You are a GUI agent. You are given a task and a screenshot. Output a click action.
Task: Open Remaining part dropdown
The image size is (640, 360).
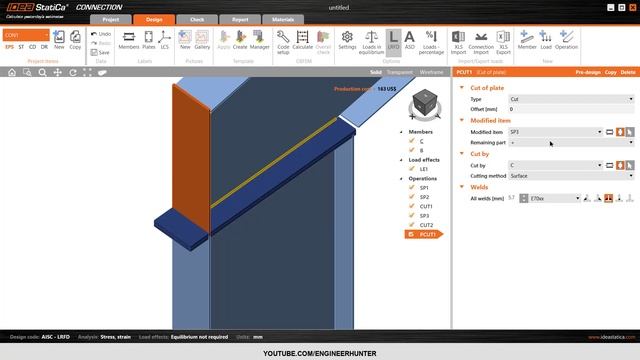571,142
